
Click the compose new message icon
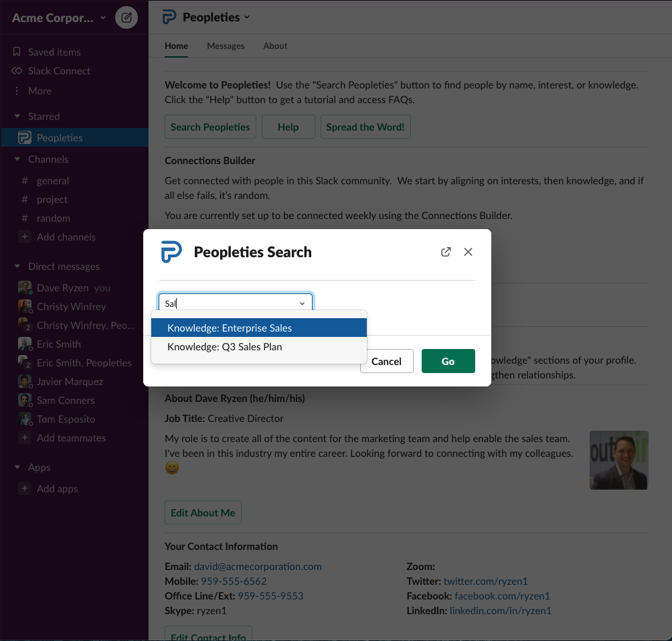point(127,17)
